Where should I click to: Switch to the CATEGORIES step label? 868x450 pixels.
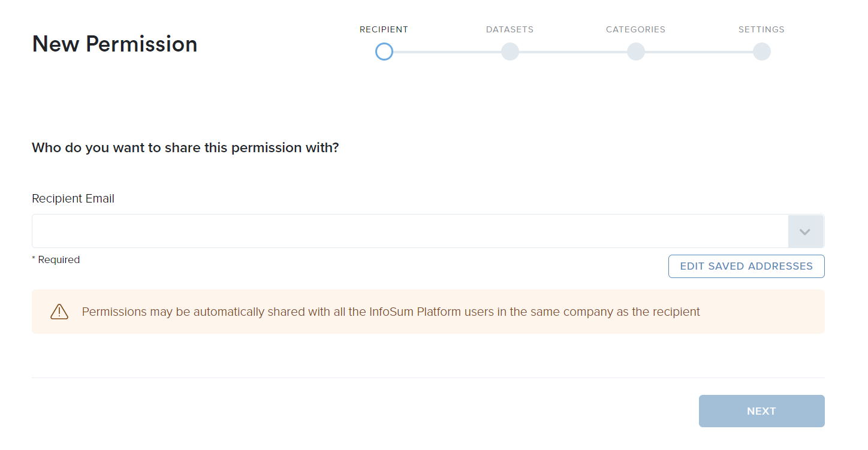coord(635,29)
